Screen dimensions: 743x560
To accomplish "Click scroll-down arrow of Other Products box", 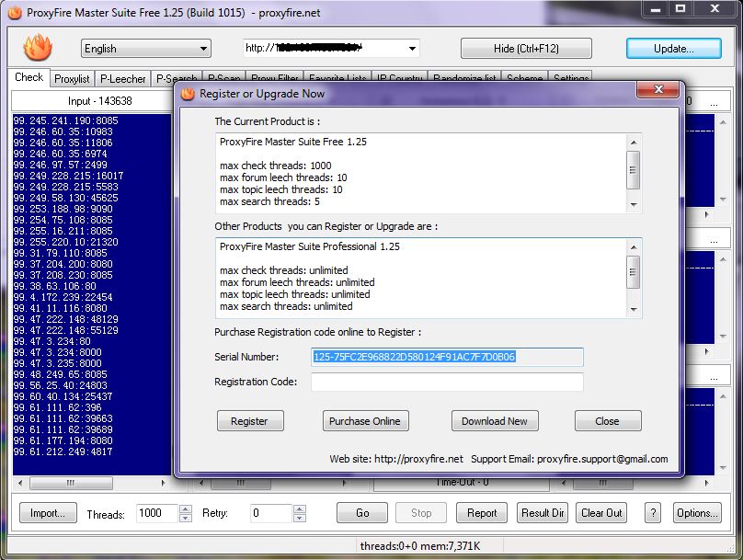I will pyautogui.click(x=634, y=309).
